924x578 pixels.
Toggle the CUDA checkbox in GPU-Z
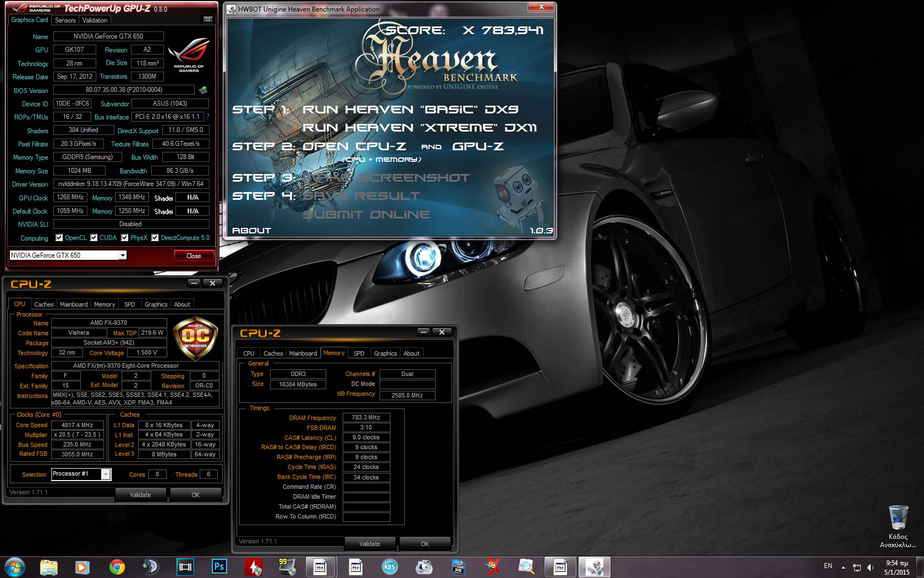(x=94, y=238)
